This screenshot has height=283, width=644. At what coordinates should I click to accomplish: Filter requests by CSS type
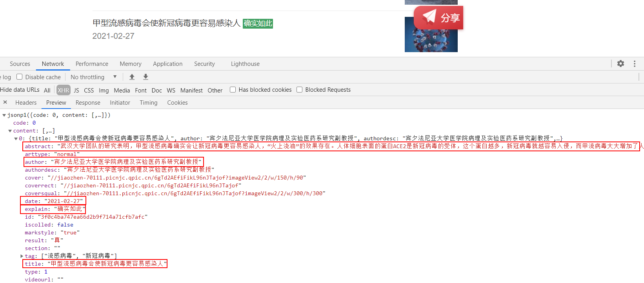[89, 90]
